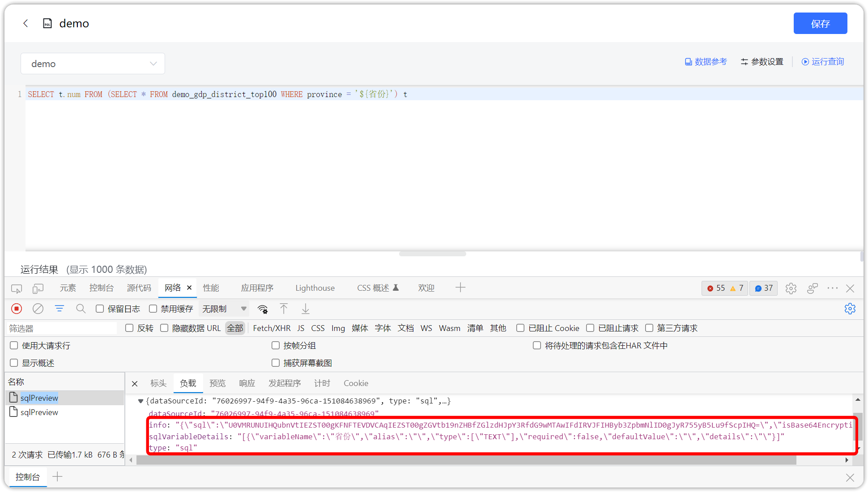The image size is (868, 492).
Task: Click the 55 errors and 7 warnings counter
Action: tap(725, 288)
